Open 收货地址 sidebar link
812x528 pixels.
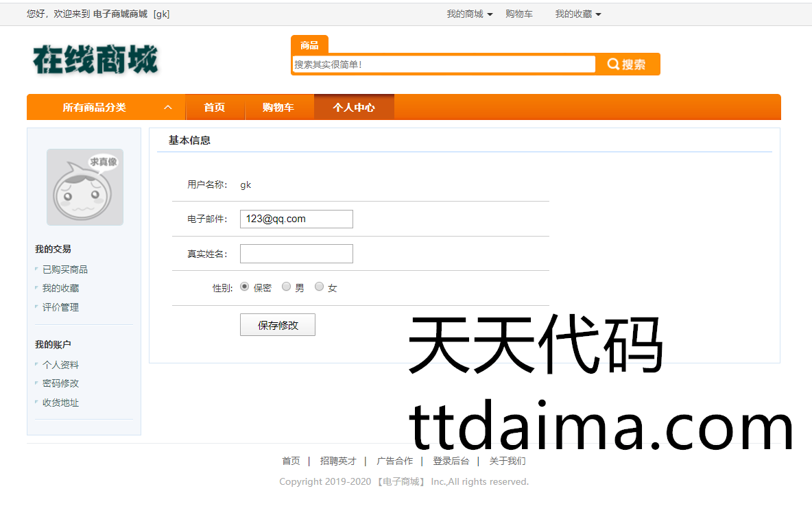click(60, 403)
